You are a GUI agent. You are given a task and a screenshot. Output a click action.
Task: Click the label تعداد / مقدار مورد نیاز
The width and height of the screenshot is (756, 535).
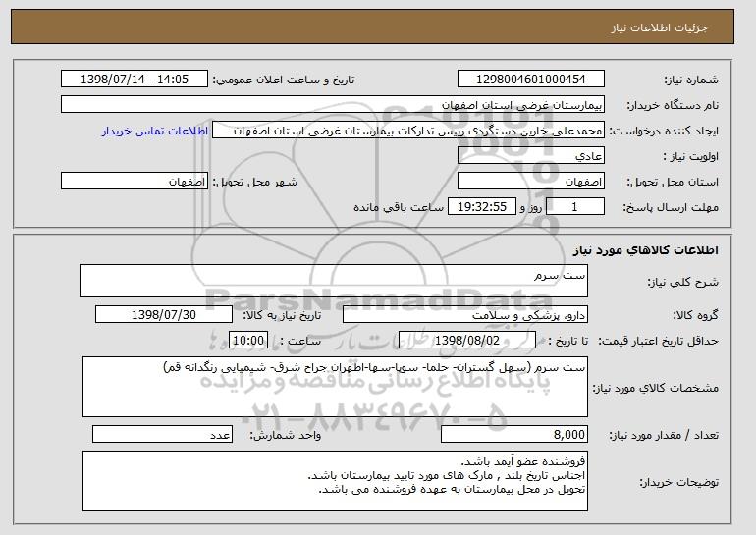click(664, 436)
